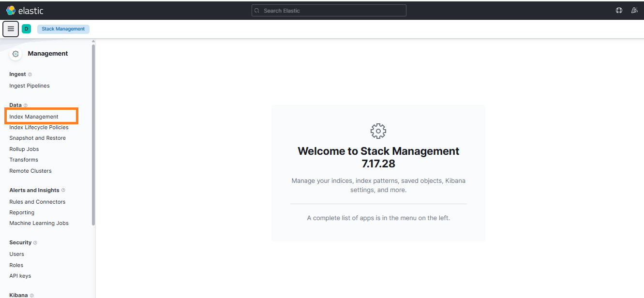Viewport: 644px width, 298px height.
Task: Open the Roles security page
Action: (x=16, y=265)
